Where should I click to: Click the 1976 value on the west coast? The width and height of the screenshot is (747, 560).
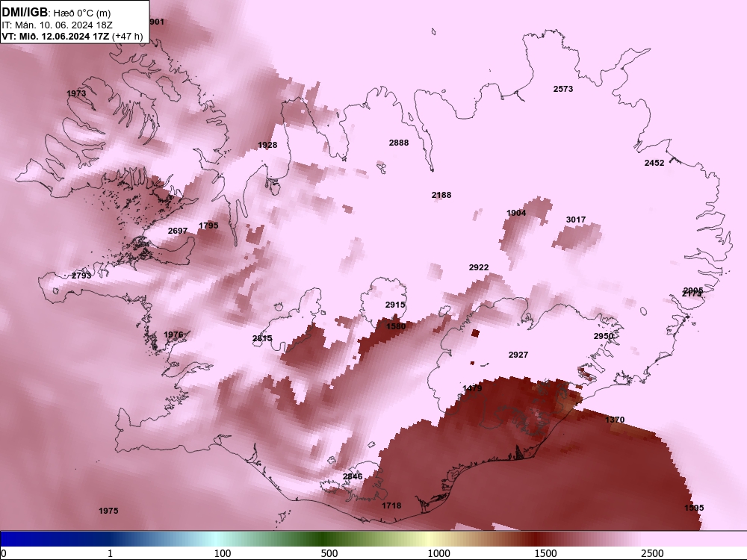[173, 335]
